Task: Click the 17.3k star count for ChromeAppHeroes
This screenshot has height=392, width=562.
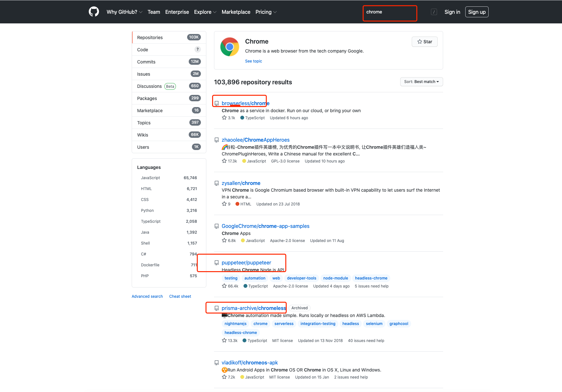Action: click(229, 161)
